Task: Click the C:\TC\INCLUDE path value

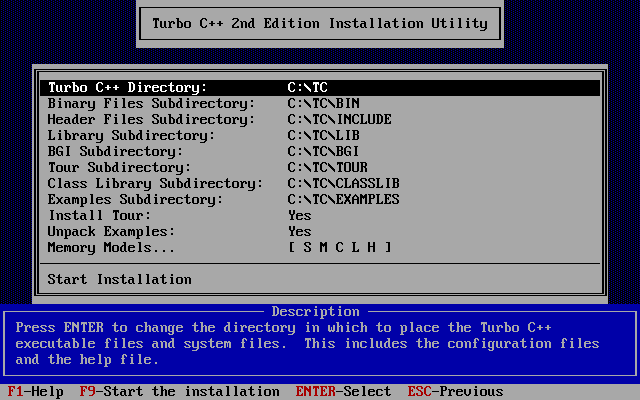Action: tap(340, 119)
